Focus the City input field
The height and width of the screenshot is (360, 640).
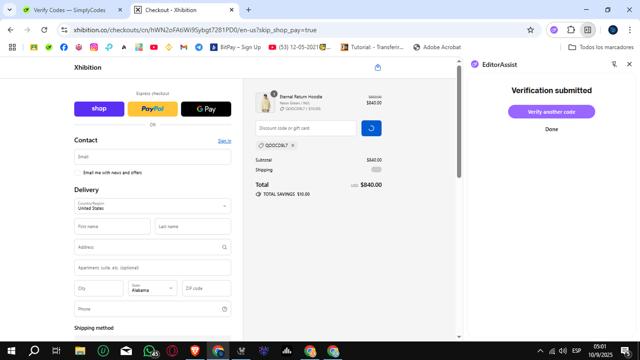click(x=99, y=288)
